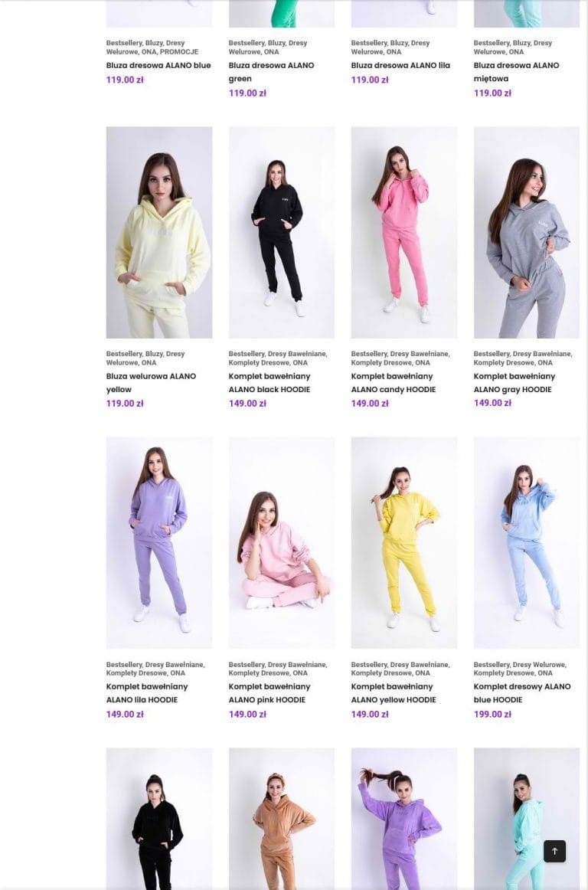Open the black HOODIE set product photo
The image size is (588, 890).
coord(282,232)
